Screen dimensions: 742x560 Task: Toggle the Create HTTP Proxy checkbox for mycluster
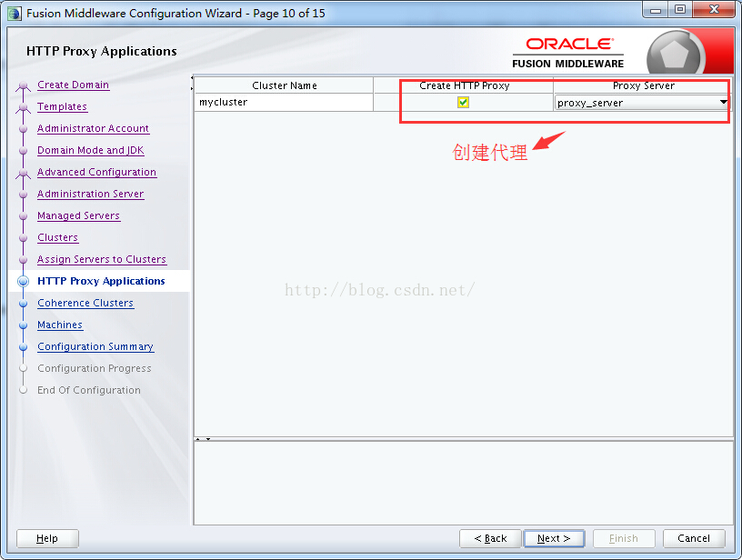pos(463,102)
